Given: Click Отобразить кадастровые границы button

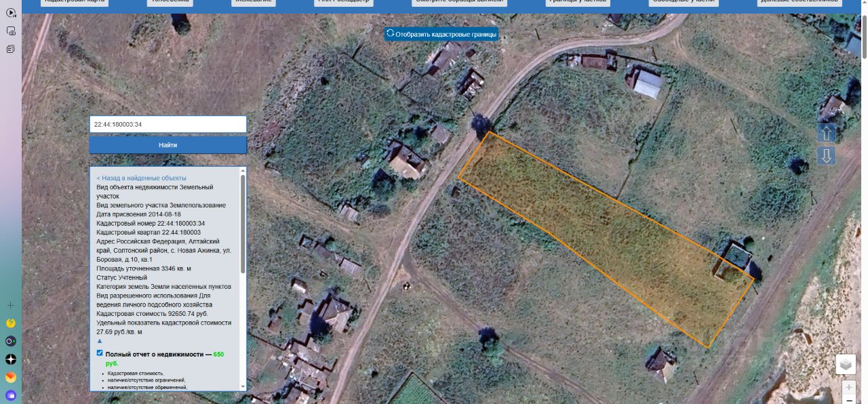Looking at the screenshot, I should click(441, 34).
